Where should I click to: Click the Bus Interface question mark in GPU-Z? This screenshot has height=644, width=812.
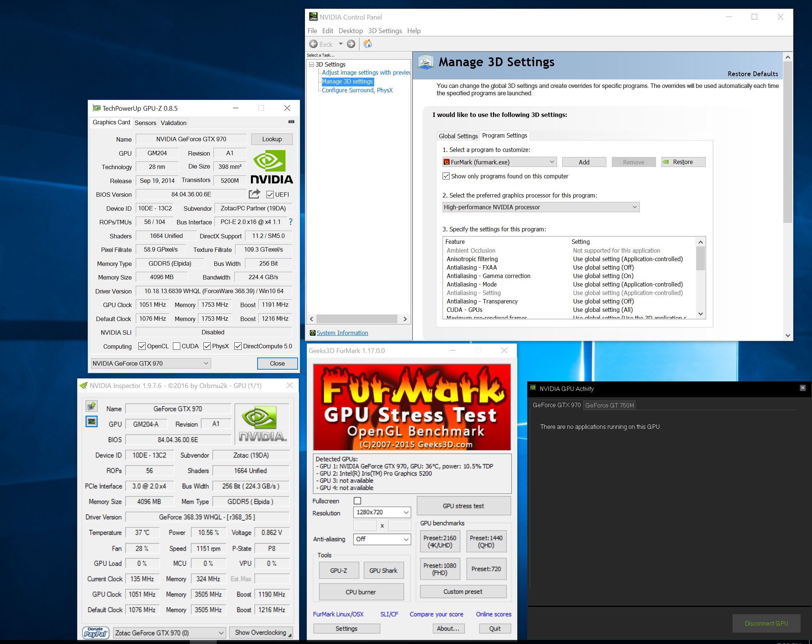click(290, 222)
